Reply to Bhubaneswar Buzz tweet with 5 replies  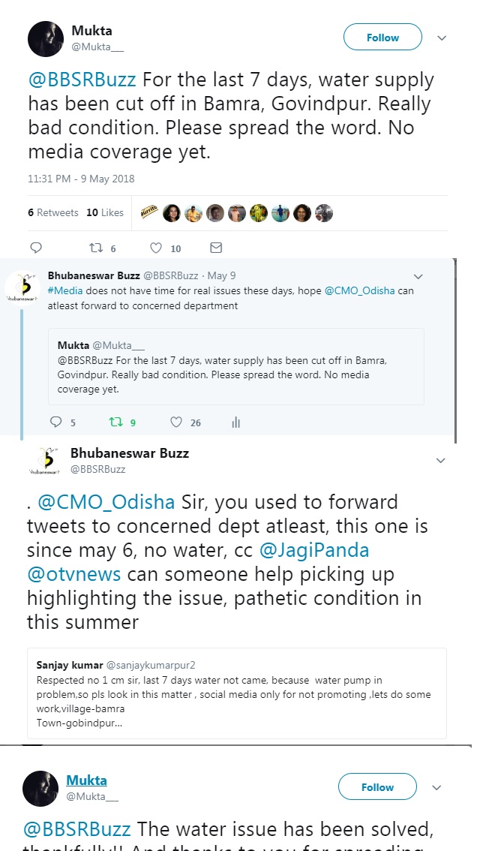point(56,422)
